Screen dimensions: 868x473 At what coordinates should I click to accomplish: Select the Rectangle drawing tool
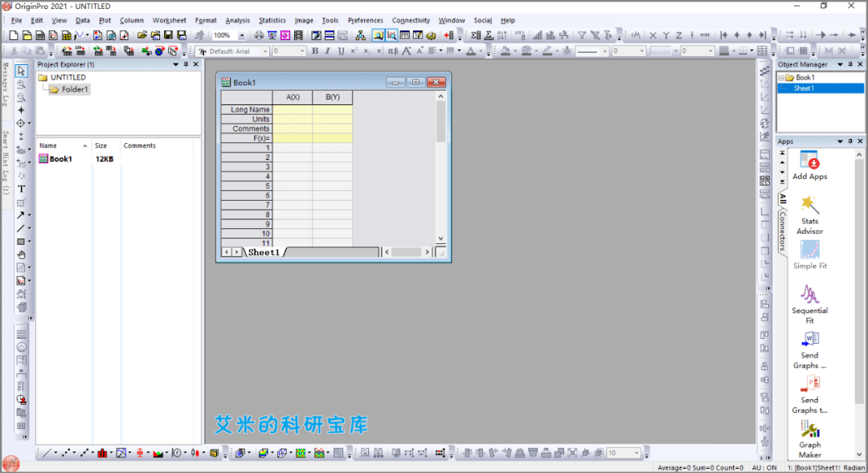(x=20, y=242)
